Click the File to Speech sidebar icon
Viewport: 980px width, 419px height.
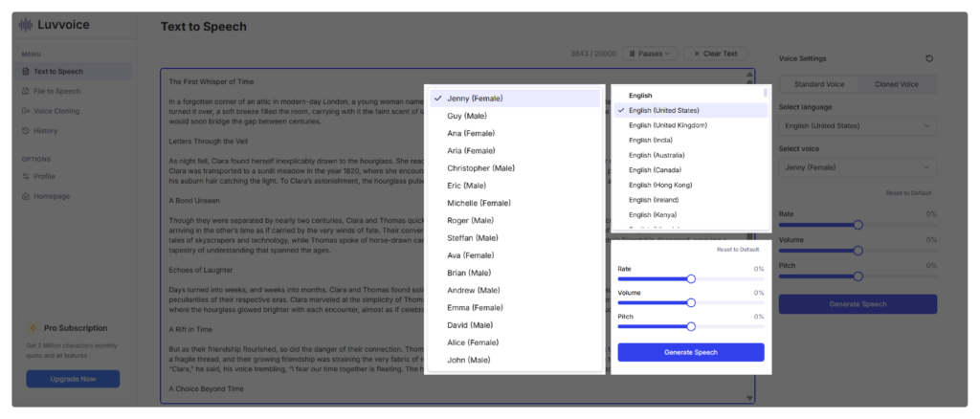(26, 92)
